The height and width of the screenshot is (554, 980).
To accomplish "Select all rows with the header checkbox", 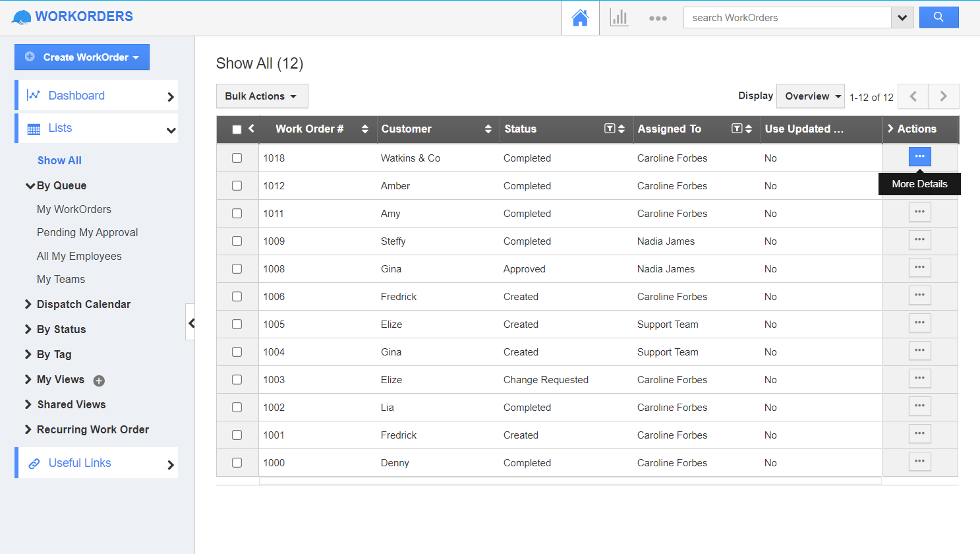I will click(237, 129).
